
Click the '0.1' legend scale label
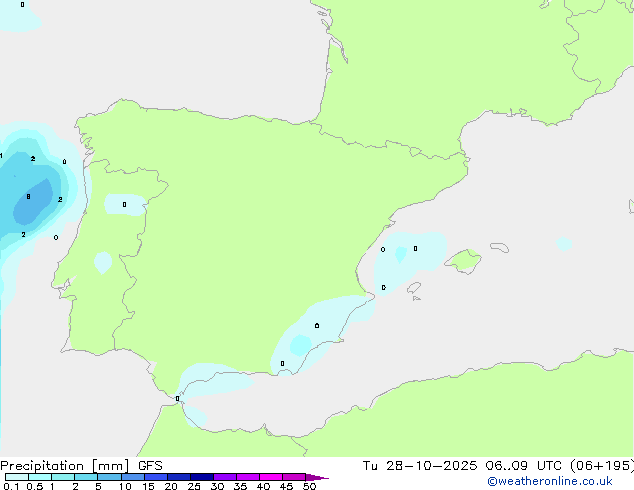pyautogui.click(x=11, y=486)
